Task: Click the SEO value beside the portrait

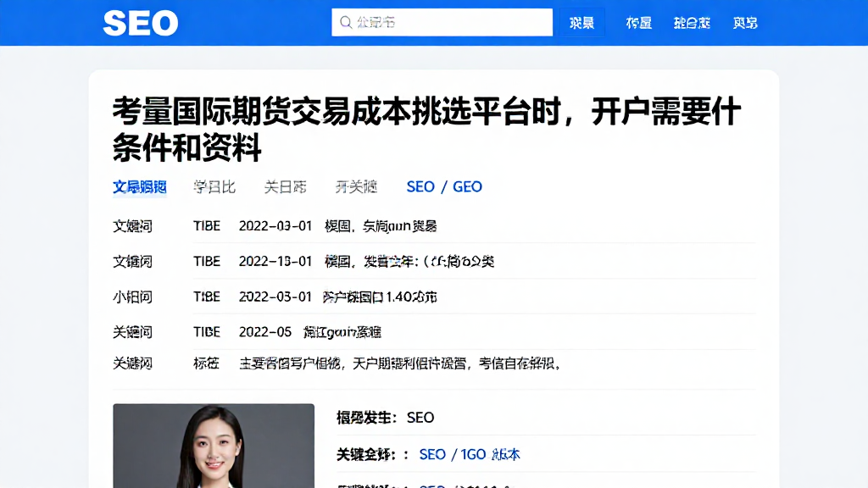Action: tap(420, 418)
